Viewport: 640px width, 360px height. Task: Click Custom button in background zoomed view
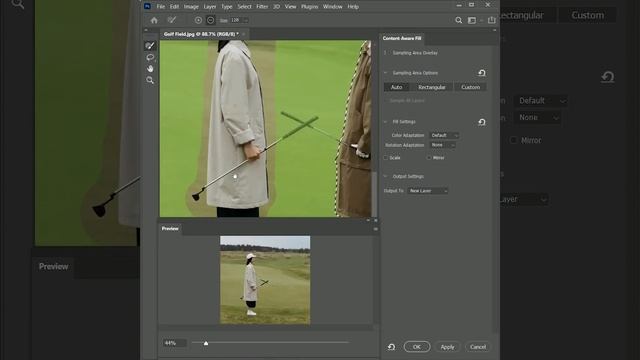pyautogui.click(x=587, y=15)
